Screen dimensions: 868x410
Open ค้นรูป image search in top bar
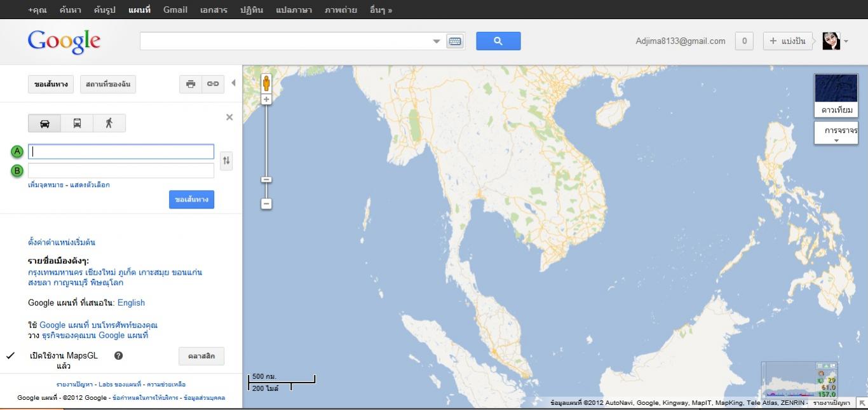pos(105,10)
